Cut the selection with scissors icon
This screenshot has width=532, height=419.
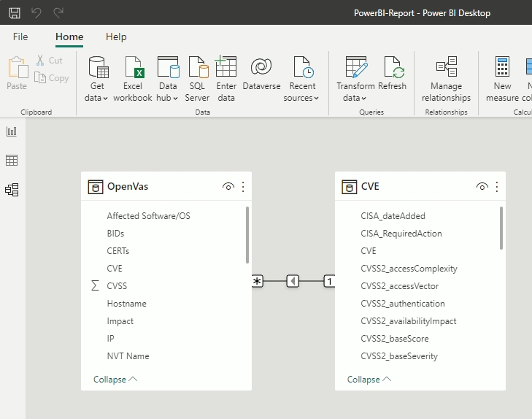[x=49, y=61]
